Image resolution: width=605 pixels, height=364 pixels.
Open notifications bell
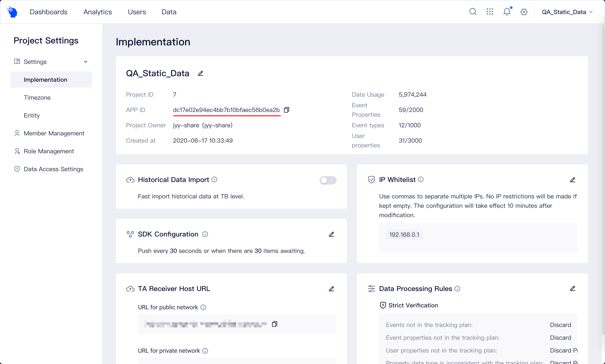tap(507, 11)
